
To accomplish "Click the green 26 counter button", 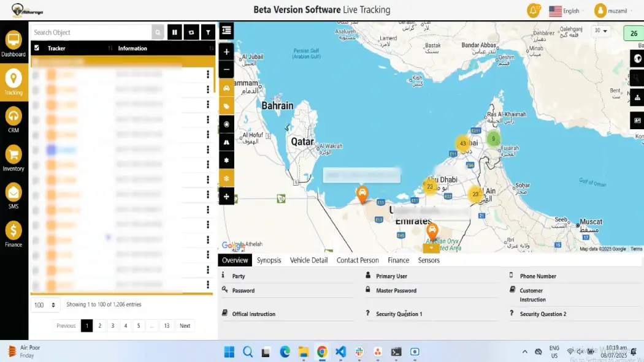I will point(634,34).
